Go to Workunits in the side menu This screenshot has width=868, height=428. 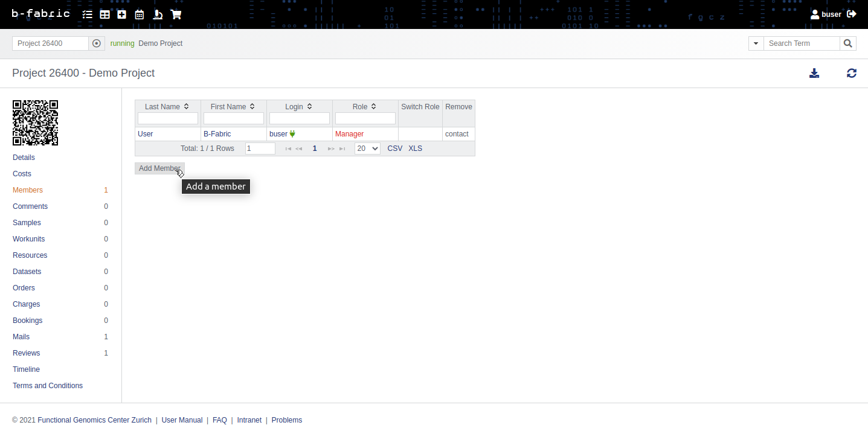coord(28,239)
